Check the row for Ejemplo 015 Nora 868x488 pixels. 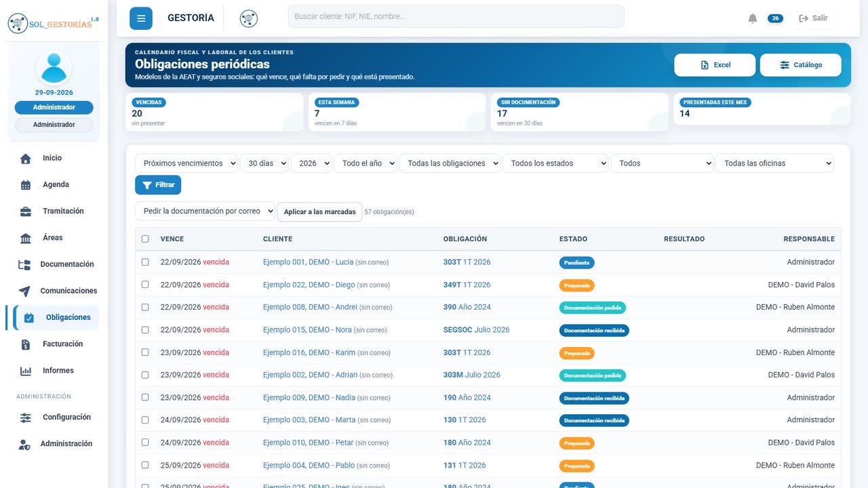tap(145, 329)
